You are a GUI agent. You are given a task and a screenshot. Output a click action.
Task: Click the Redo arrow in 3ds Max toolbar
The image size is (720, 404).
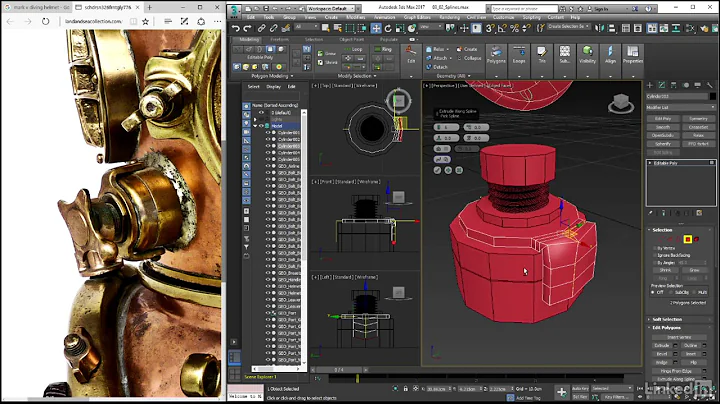[x=248, y=28]
